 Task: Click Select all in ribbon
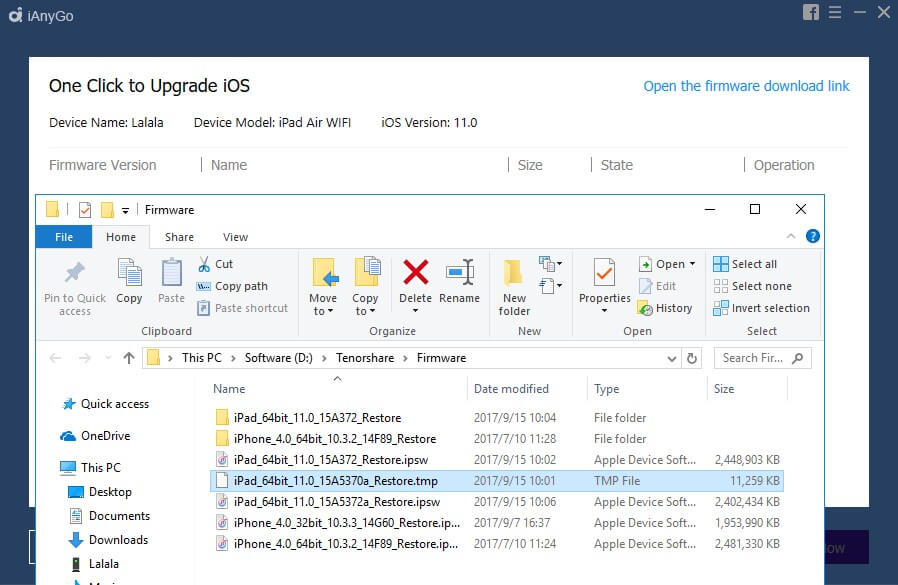tap(745, 264)
